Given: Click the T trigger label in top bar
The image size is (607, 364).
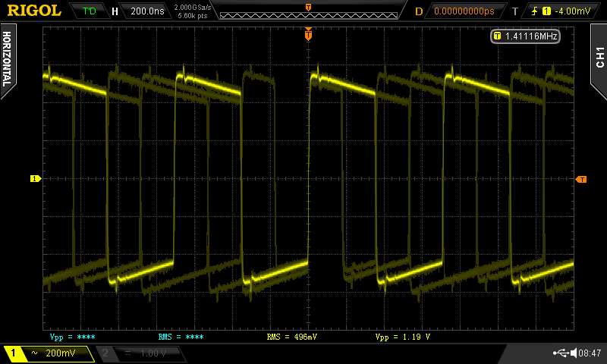Looking at the screenshot, I should point(515,11).
